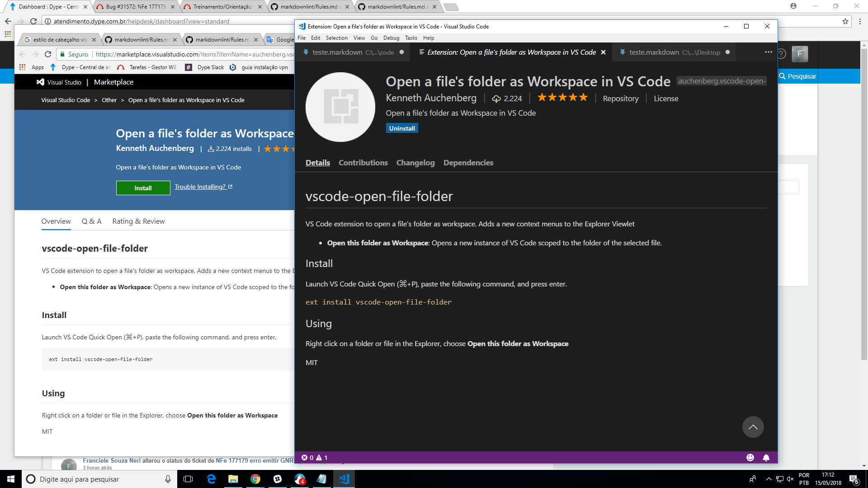Image resolution: width=868 pixels, height=488 pixels.
Task: Switch to estilo de cabeçalho Google tab
Action: click(59, 40)
